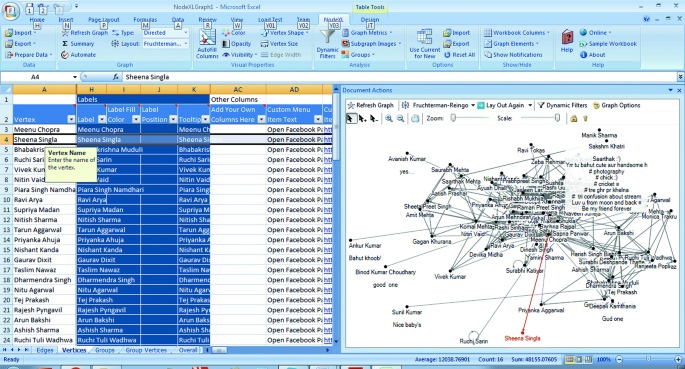Click zoom-in magnifier in graph pane toolbar
The height and width of the screenshot is (369, 685).
pos(388,118)
